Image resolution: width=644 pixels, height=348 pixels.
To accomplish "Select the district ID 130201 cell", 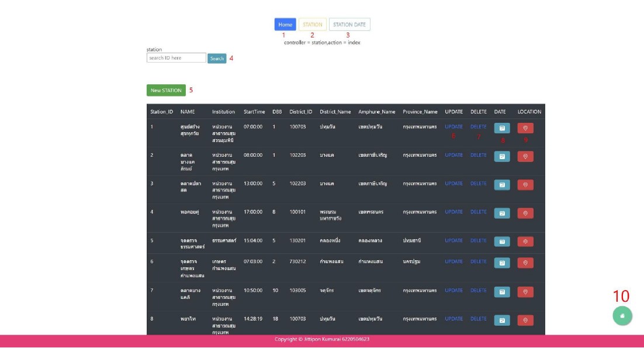I will [x=297, y=241].
